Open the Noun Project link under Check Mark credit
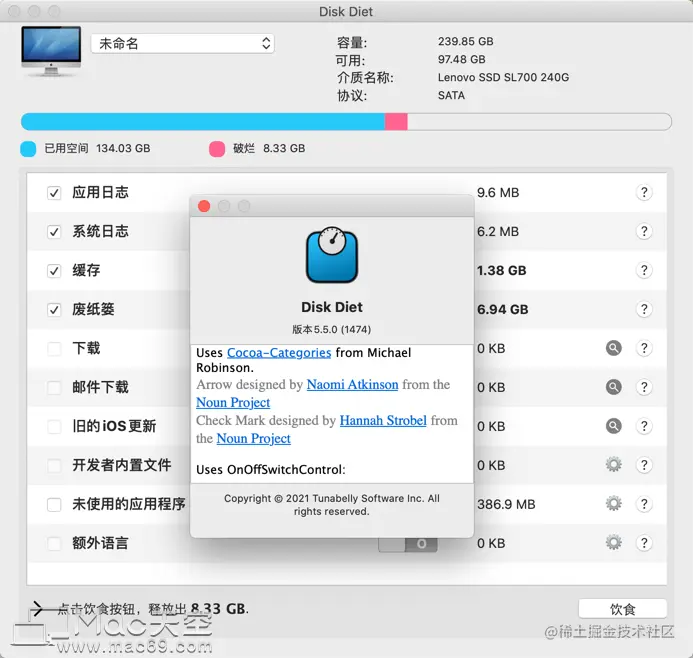The image size is (693, 658). click(254, 438)
